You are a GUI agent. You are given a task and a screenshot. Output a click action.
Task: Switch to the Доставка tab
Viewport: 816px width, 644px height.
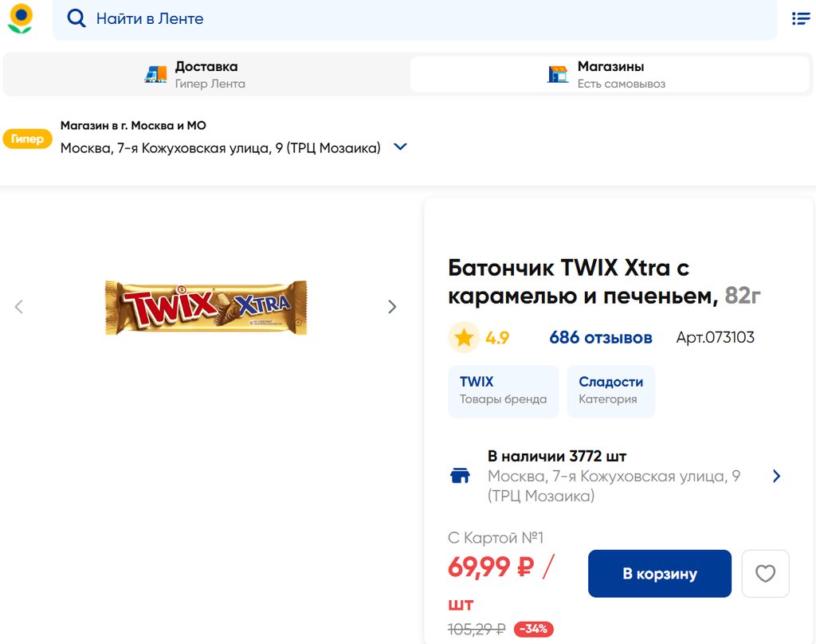(x=206, y=74)
